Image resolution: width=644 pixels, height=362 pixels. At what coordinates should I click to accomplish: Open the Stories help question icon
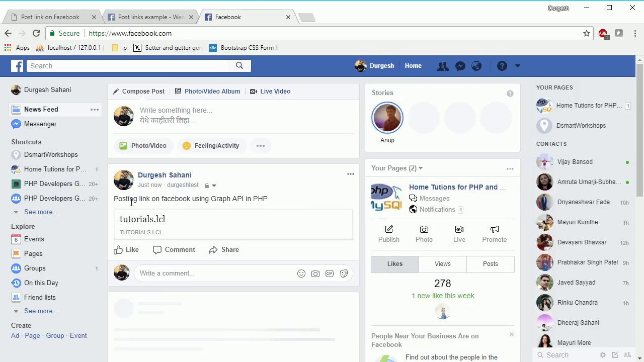coord(510,94)
